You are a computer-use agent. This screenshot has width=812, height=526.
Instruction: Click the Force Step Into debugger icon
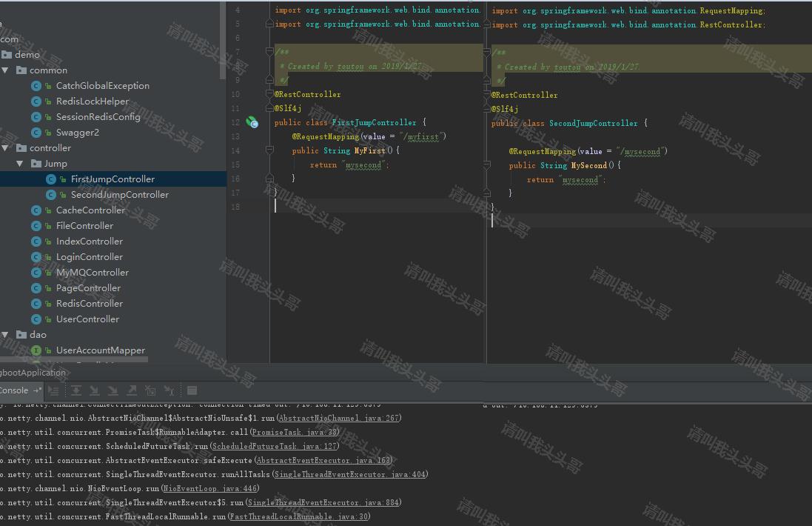tap(113, 390)
